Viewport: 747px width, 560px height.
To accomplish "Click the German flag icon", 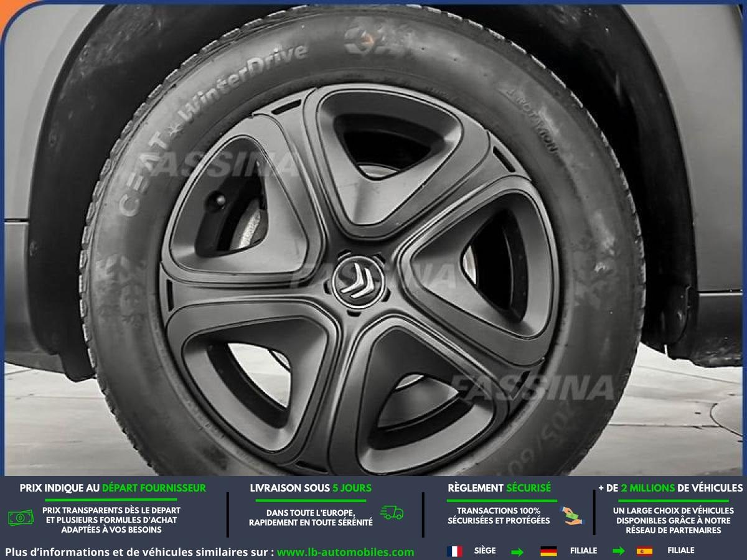I will coord(548,551).
